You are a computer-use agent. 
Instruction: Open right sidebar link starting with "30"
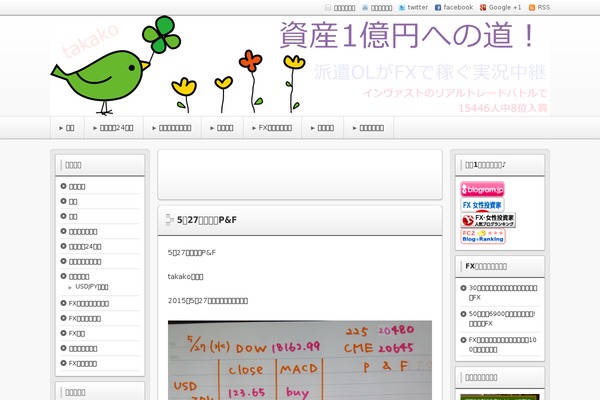503,292
